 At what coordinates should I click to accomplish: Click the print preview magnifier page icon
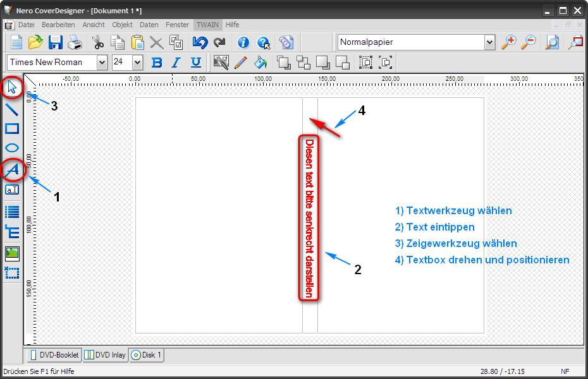[x=552, y=42]
